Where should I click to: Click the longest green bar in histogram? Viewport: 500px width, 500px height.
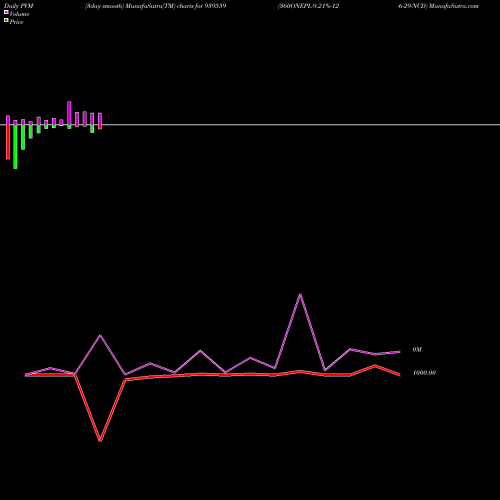click(x=15, y=147)
